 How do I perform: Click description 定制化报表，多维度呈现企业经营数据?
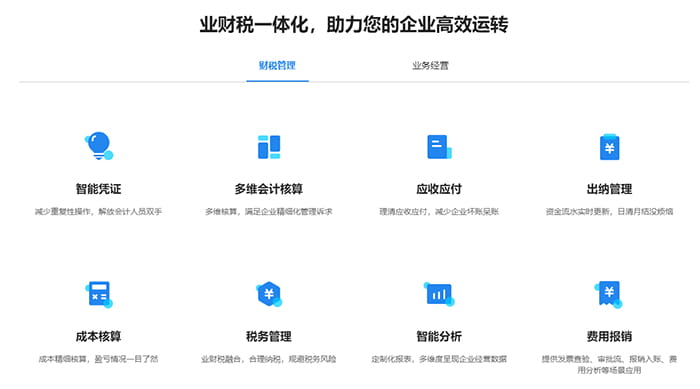coord(439,359)
